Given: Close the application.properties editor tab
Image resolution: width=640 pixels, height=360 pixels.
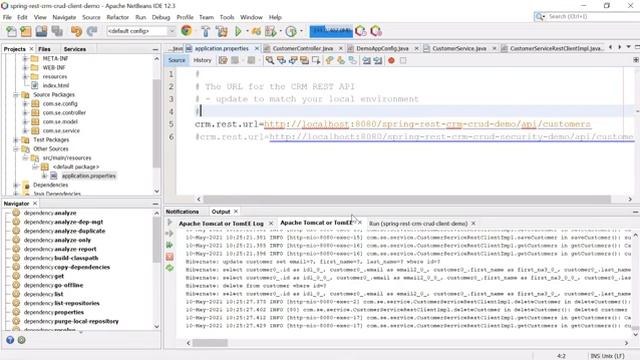Looking at the screenshot, I should click(257, 49).
